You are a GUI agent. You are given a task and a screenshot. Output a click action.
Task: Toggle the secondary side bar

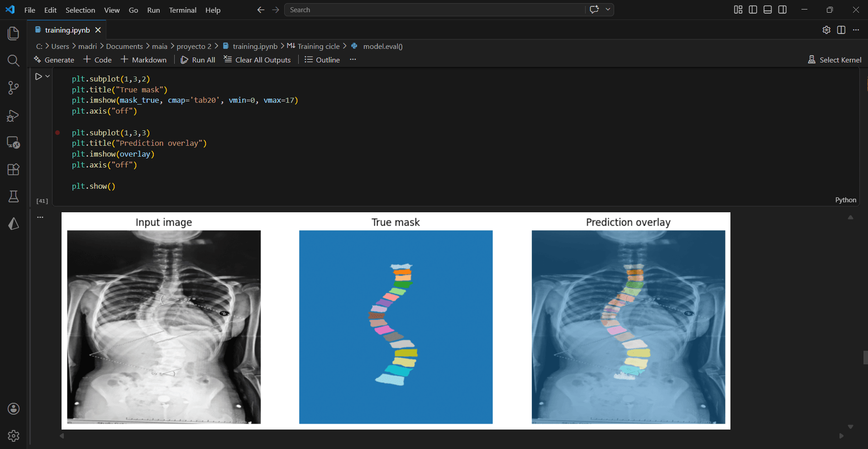coord(782,10)
